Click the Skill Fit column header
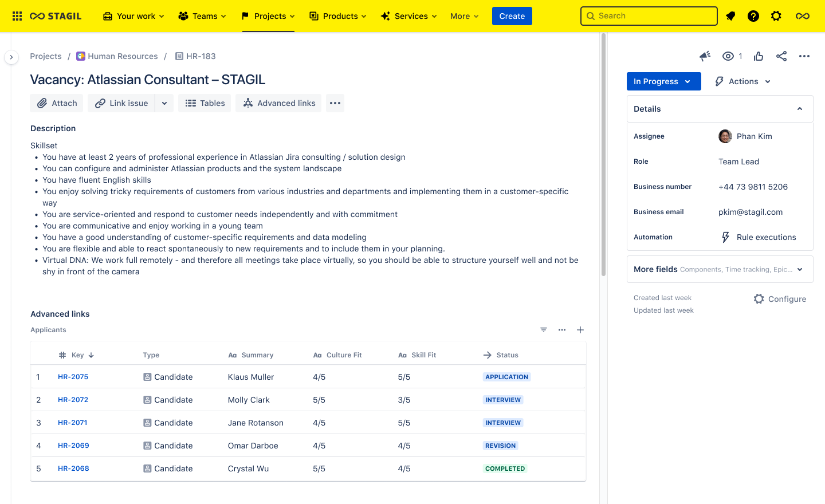Image resolution: width=825 pixels, height=504 pixels. coord(417,355)
